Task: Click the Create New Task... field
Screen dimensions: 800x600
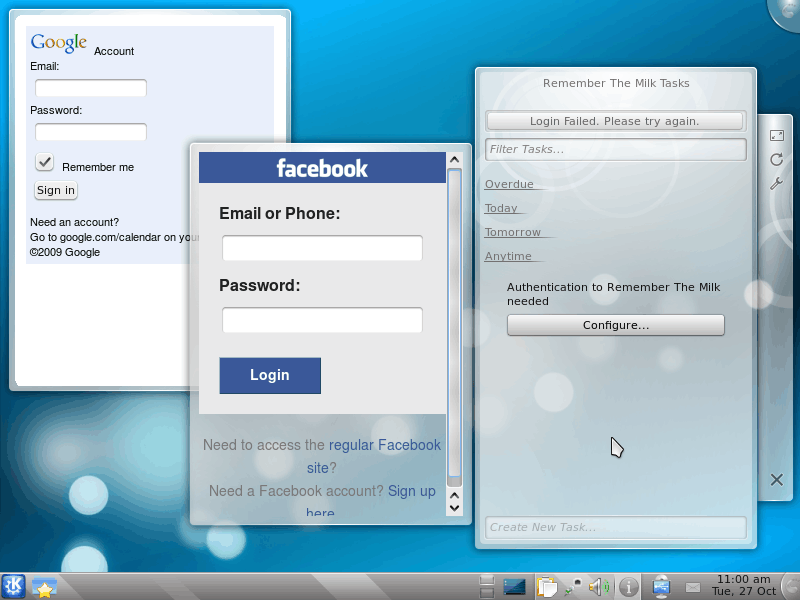Action: (x=616, y=527)
